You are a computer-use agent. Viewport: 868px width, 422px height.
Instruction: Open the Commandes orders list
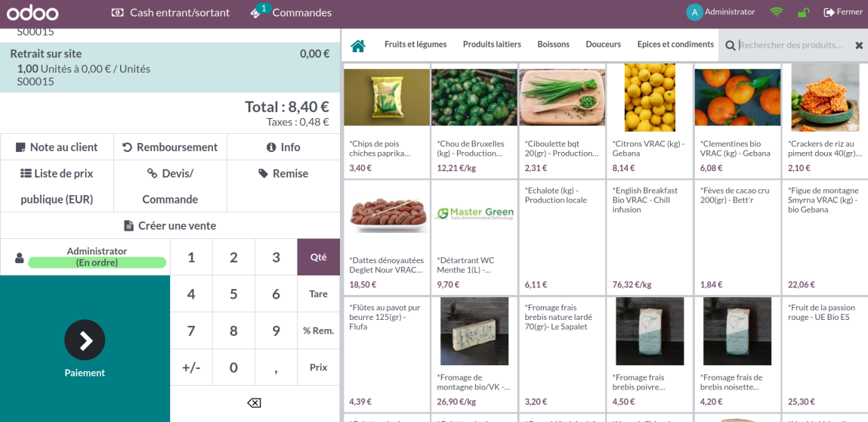[x=291, y=12]
